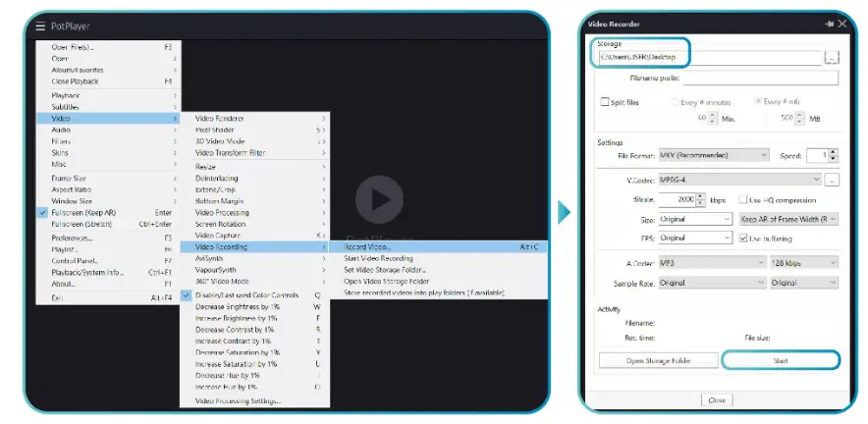Open Deinterlacing submenu
Screen dimensions: 868x424
point(254,179)
